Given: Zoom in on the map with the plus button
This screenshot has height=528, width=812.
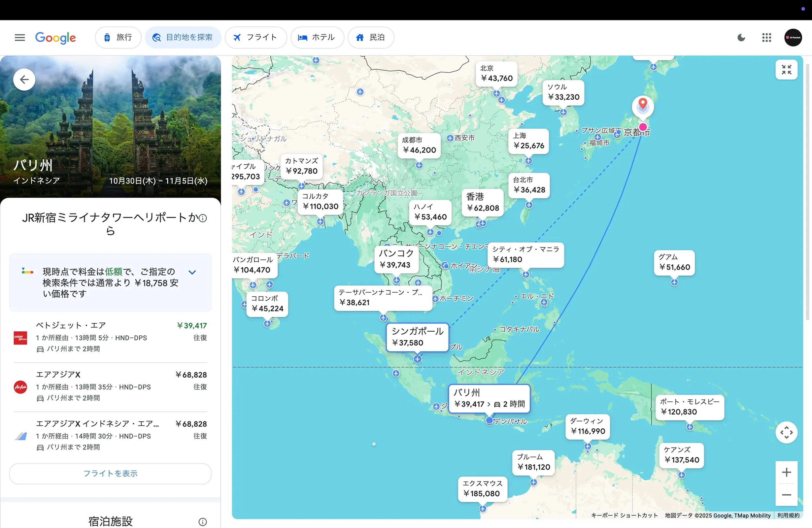Looking at the screenshot, I should 786,472.
